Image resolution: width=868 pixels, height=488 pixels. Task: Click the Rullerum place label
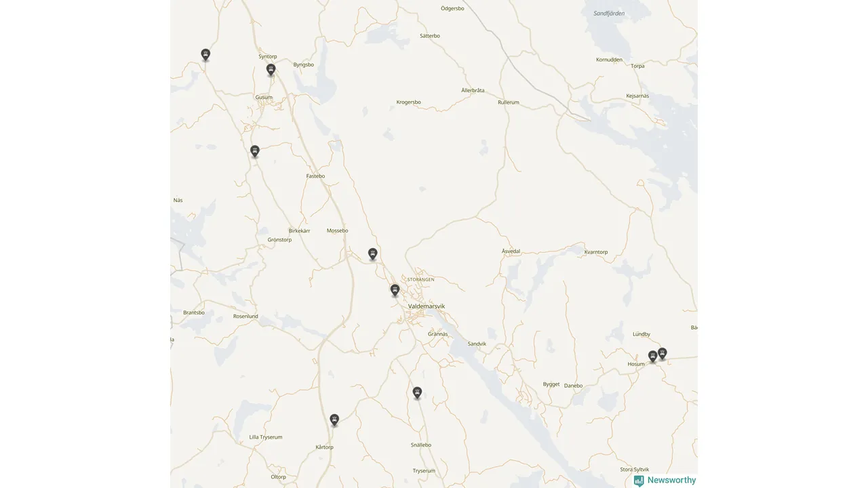pos(509,102)
